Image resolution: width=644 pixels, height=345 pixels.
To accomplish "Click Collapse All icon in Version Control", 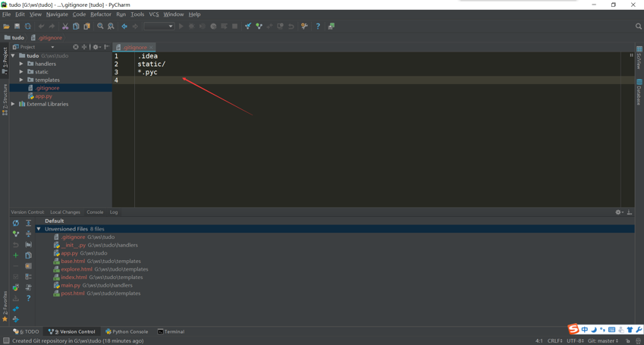I will click(x=28, y=234).
